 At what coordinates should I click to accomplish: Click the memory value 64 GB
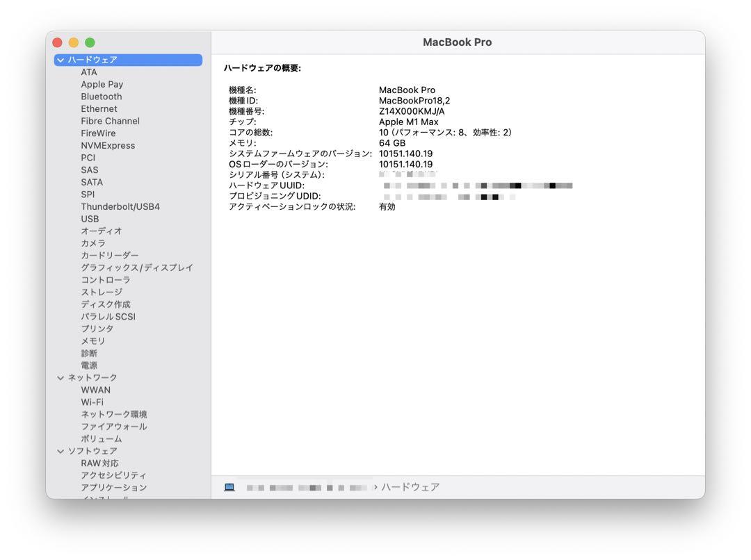click(x=391, y=142)
